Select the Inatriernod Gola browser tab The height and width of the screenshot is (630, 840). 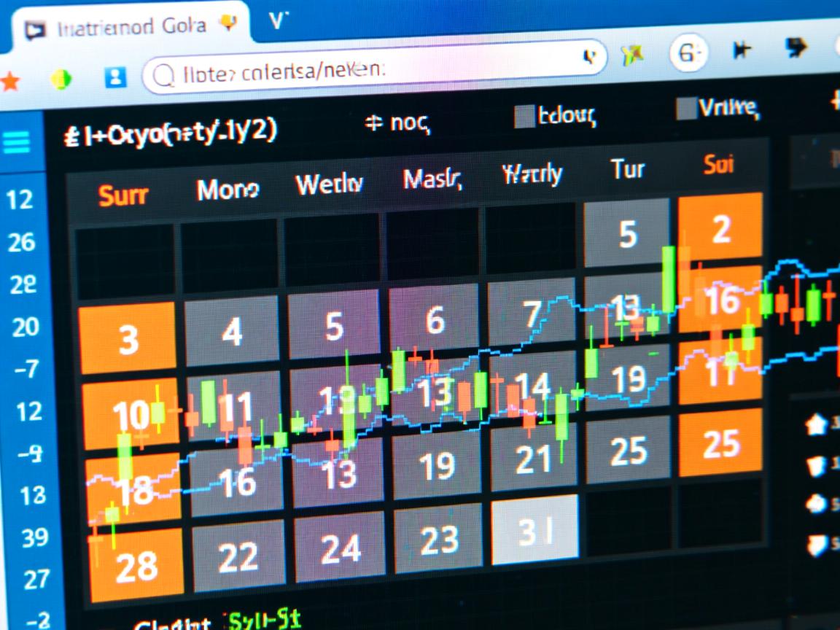124,26
